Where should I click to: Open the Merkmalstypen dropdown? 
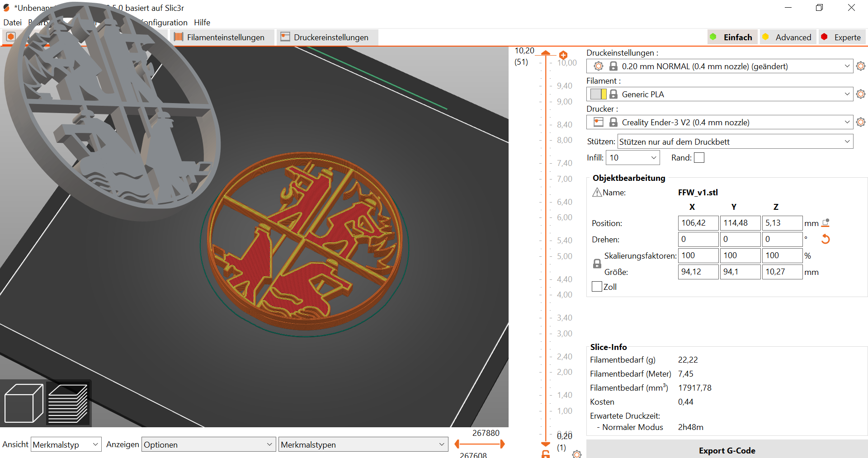(363, 444)
